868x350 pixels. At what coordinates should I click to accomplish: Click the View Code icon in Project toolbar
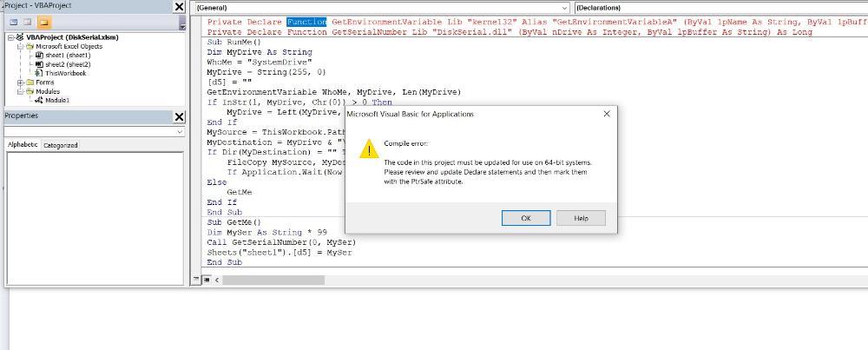tap(13, 23)
